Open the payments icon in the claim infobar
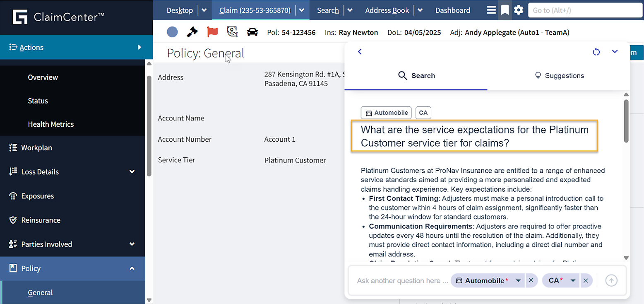Screen dimensions: 644x304 232,32
